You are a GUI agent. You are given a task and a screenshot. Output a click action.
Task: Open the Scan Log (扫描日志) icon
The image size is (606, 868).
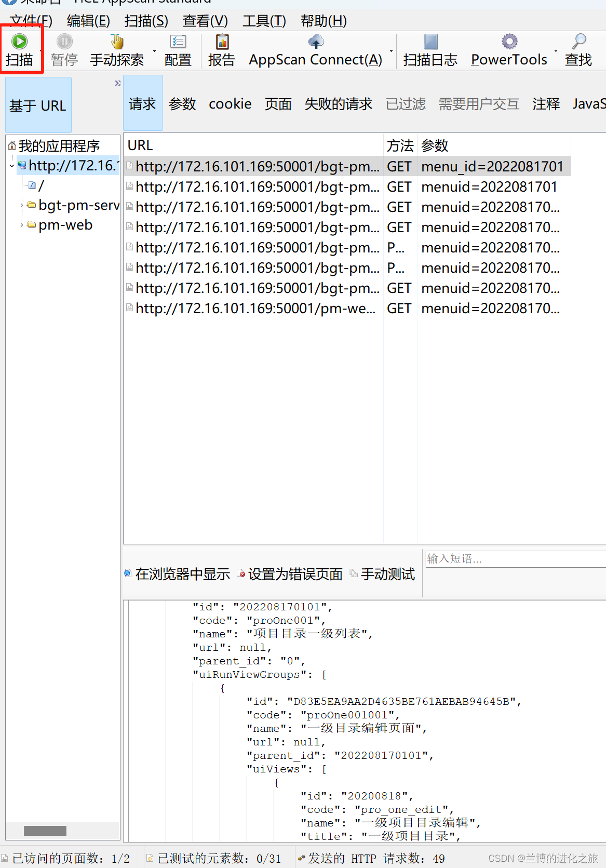[x=430, y=42]
